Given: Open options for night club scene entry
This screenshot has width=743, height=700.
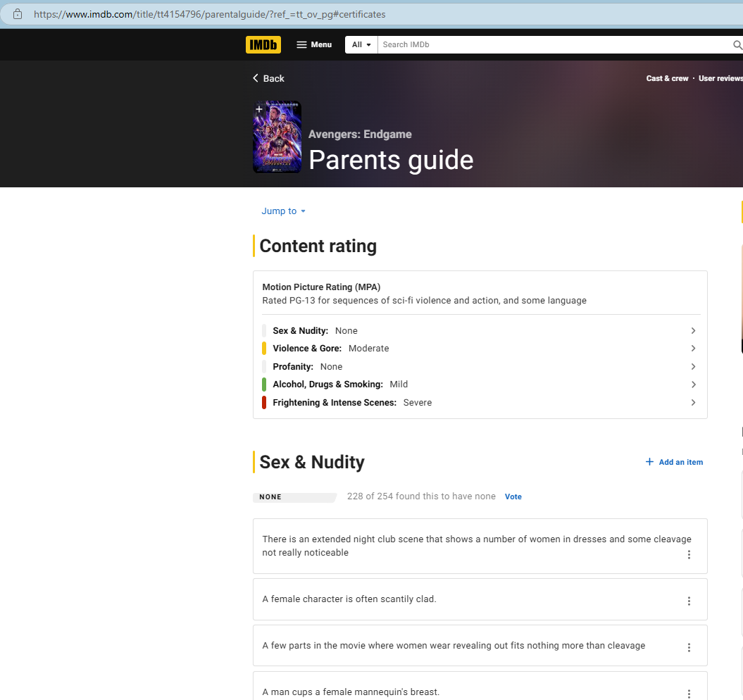Looking at the screenshot, I should click(689, 555).
